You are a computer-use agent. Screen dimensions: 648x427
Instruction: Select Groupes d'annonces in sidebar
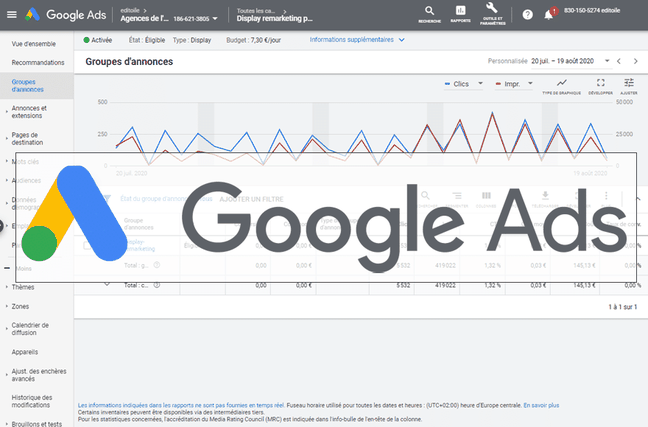[x=28, y=86]
